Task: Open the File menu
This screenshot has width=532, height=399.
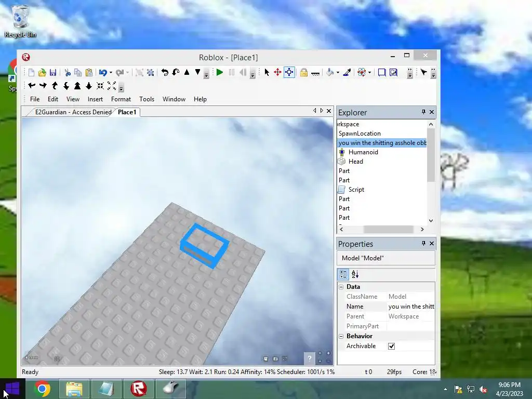Action: click(x=35, y=99)
